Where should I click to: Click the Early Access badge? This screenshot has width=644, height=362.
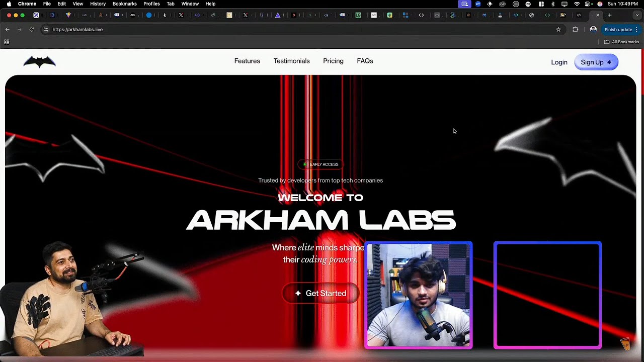(x=320, y=164)
